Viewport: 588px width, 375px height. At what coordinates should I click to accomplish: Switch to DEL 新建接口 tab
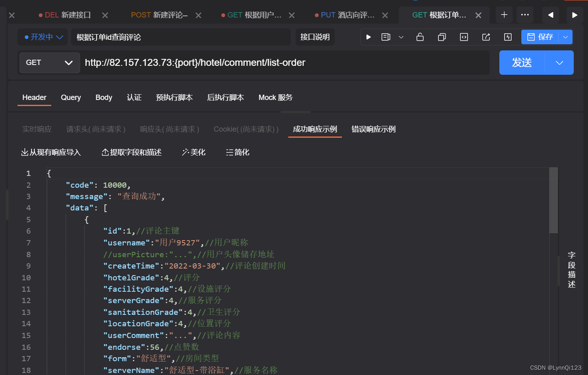point(65,15)
